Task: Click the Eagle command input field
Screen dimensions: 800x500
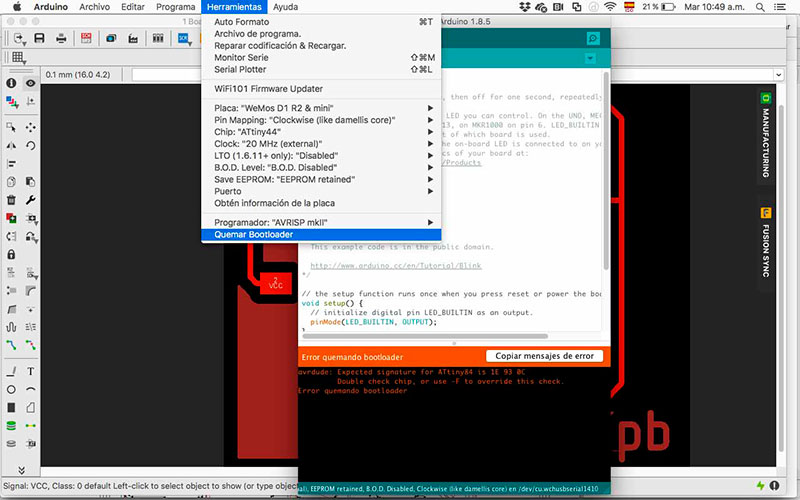Action: [453, 75]
